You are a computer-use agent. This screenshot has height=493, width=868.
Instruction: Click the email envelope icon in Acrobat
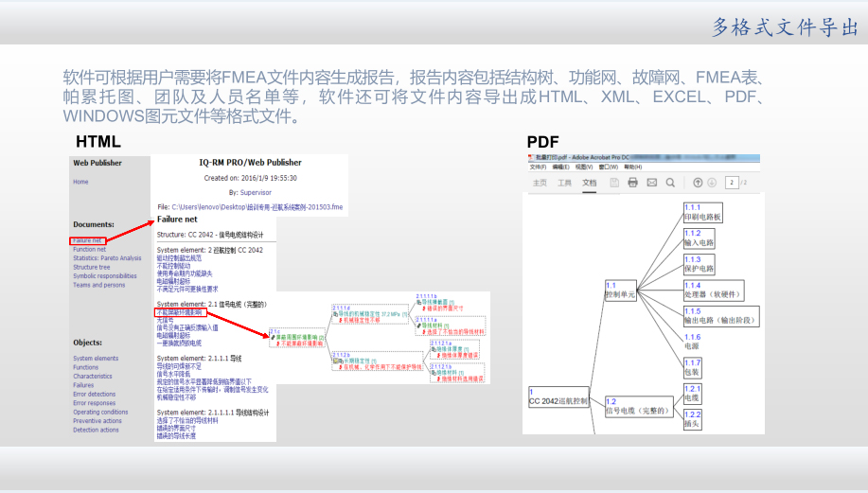(x=651, y=183)
